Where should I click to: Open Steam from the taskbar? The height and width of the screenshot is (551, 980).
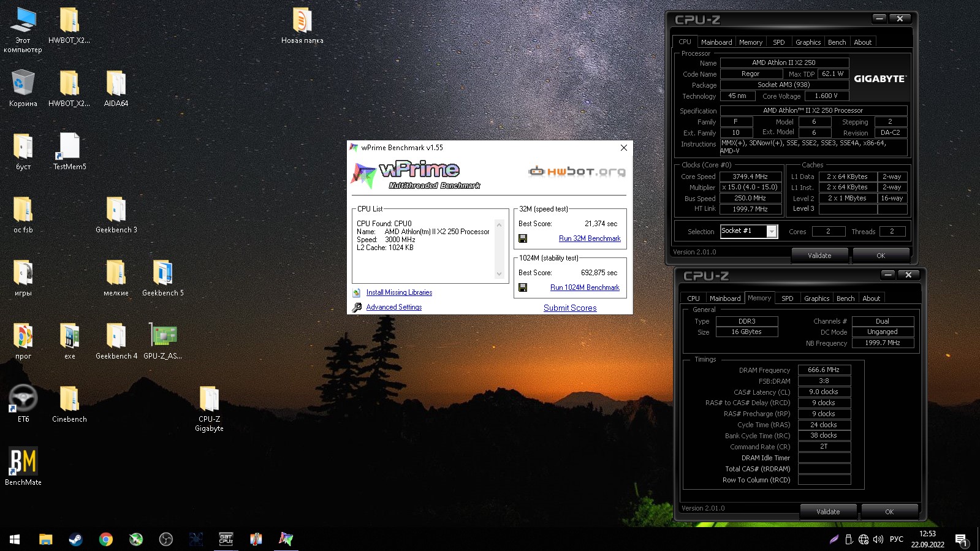pyautogui.click(x=75, y=539)
